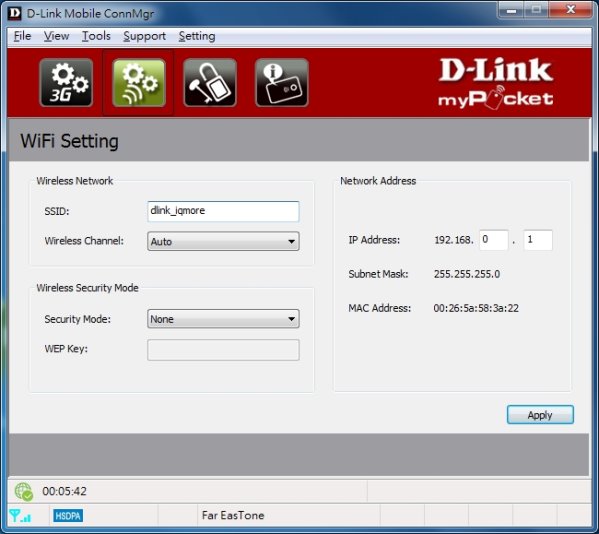Open the 3G settings icon
599x534 pixels.
(x=66, y=83)
